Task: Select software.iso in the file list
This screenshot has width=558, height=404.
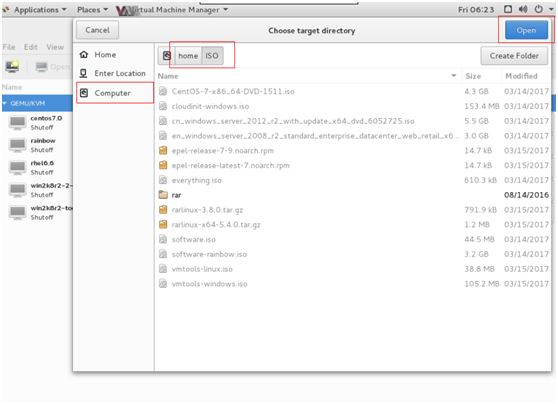Action: pos(353,239)
